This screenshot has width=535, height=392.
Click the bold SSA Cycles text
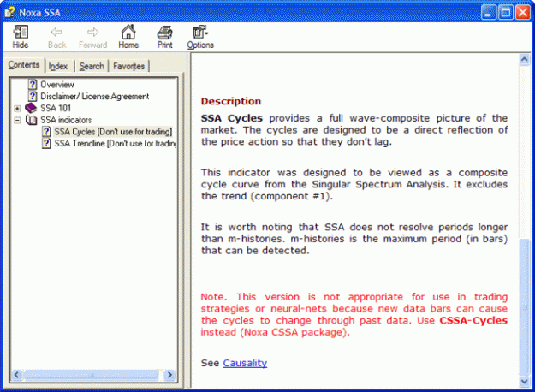coord(232,118)
